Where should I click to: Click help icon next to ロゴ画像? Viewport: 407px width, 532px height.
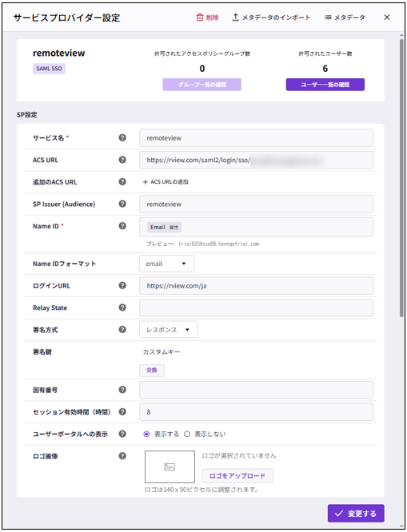pyautogui.click(x=122, y=456)
